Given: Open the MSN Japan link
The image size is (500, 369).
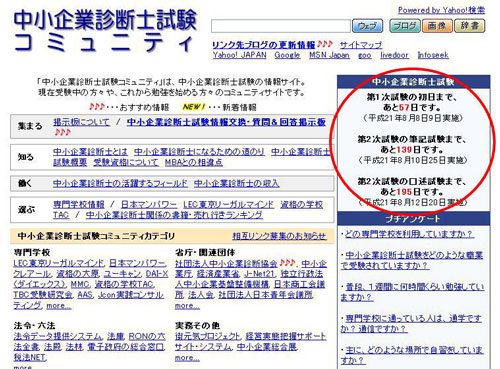Looking at the screenshot, I should pos(329,55).
